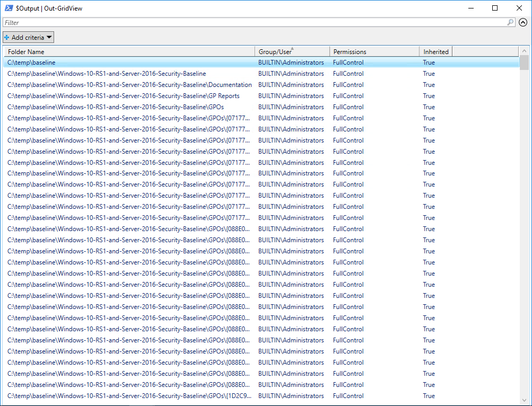Click the PowerShell icon in the title bar
This screenshot has width=532, height=406.
(9, 8)
